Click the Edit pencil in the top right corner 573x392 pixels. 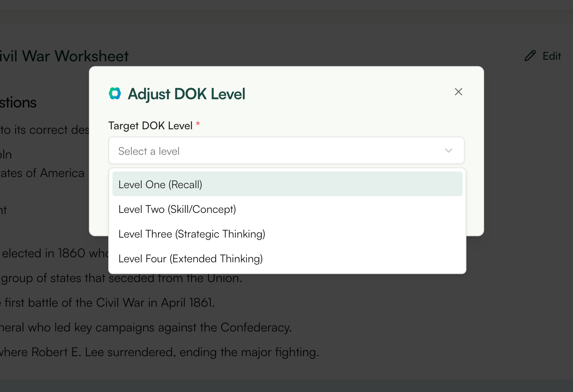coord(530,56)
